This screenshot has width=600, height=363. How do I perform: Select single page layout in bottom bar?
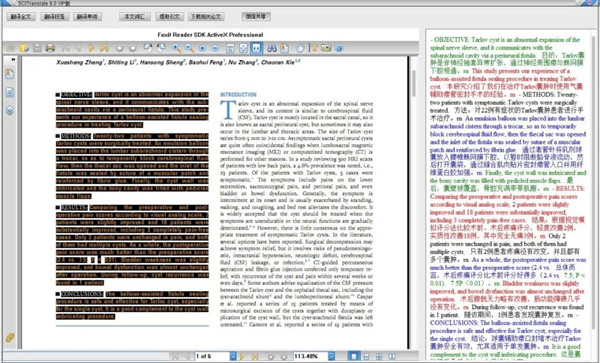[x=354, y=356]
